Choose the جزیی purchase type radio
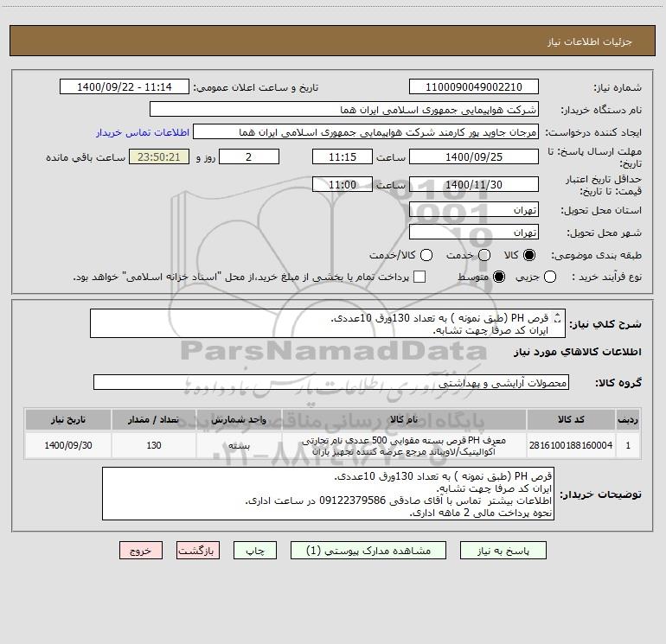Screen dimensions: 666x644 pos(550,277)
